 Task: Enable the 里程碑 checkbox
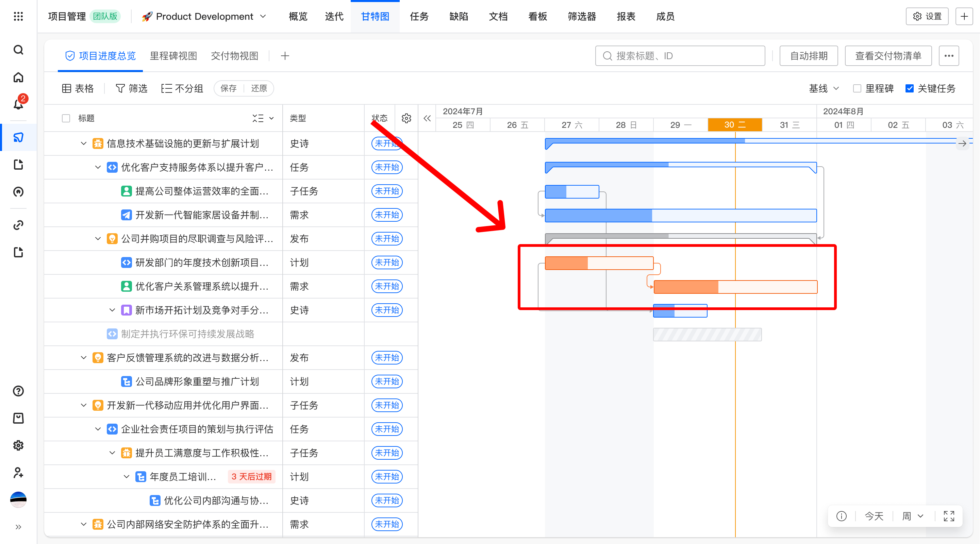click(857, 89)
